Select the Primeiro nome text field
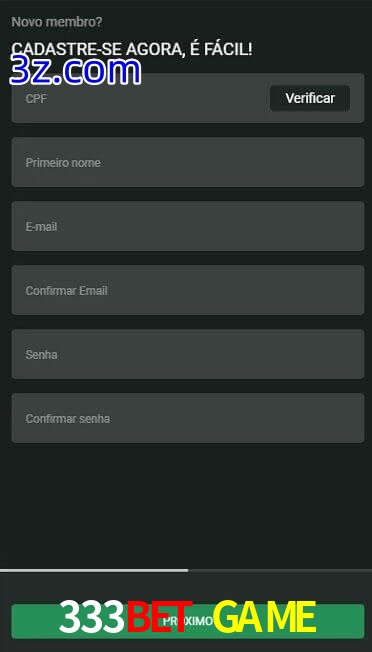The width and height of the screenshot is (372, 652). point(188,162)
